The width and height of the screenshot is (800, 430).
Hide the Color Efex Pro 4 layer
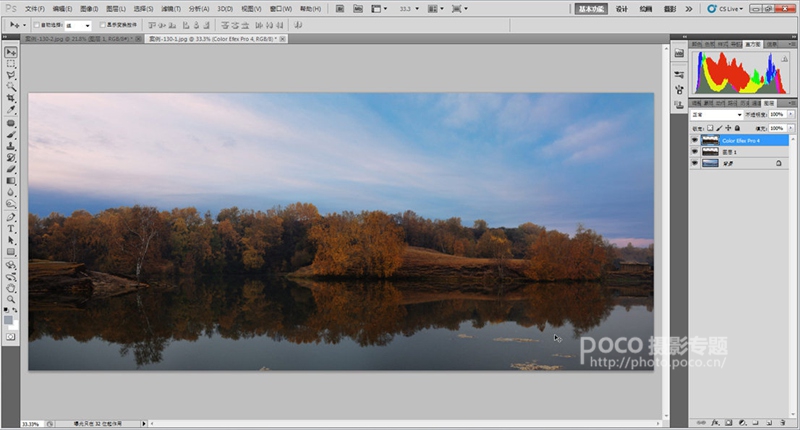[x=694, y=140]
